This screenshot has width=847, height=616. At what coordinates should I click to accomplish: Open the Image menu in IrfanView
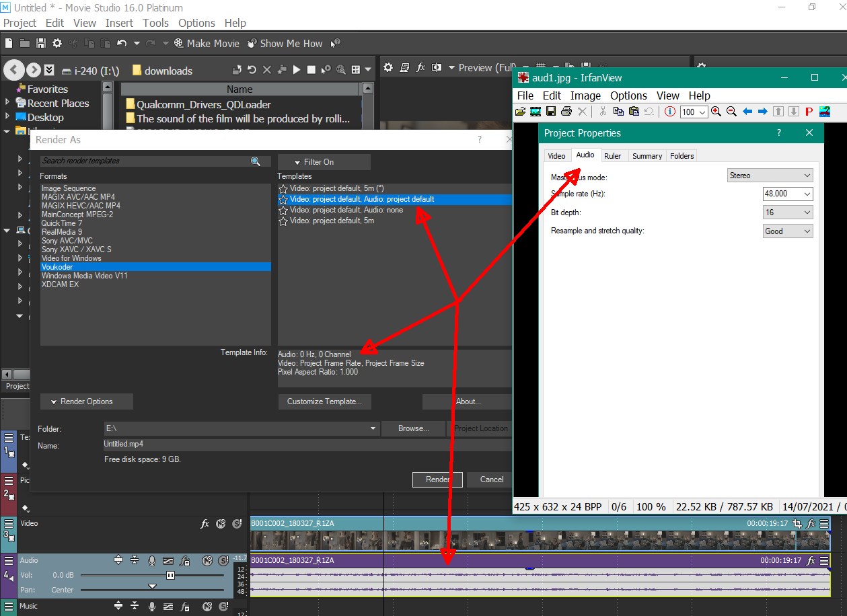(585, 95)
